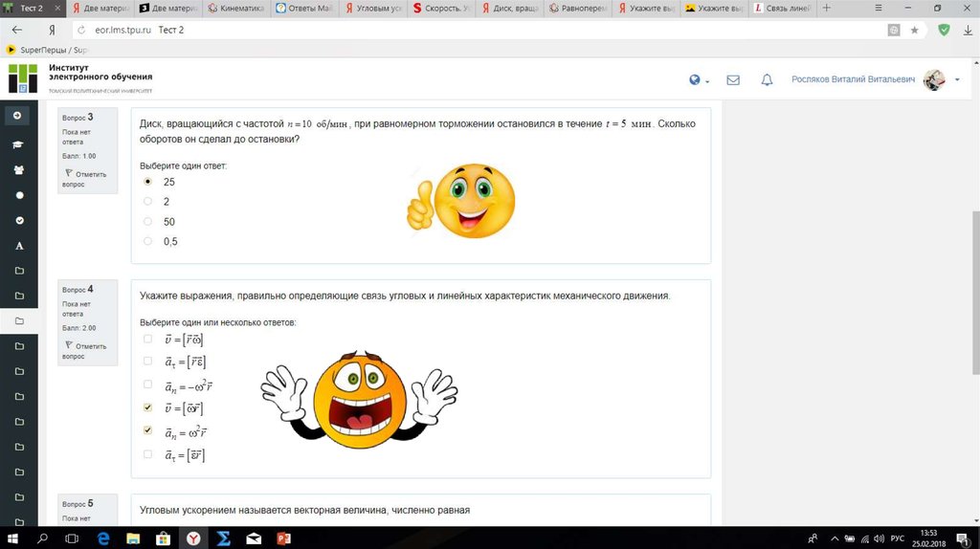This screenshot has height=549, width=980.
Task: Open the Windows Start menu
Action: tap(11, 538)
